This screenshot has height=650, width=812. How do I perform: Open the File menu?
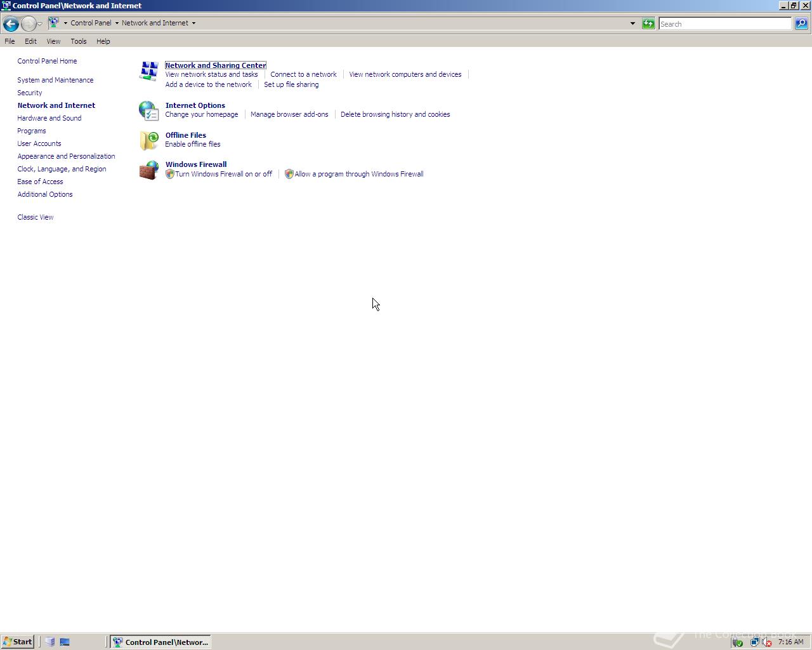10,41
